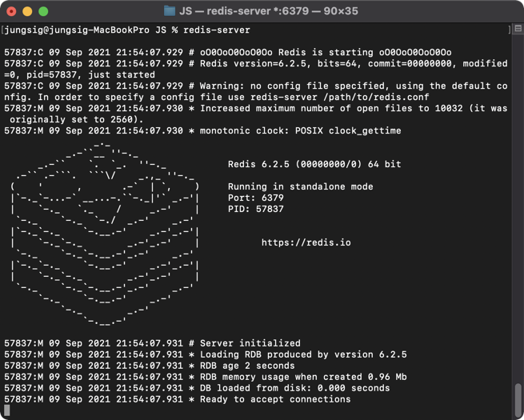Click the '/path/to/redis.conf' path text
This screenshot has height=420, width=524.
[x=376, y=98]
